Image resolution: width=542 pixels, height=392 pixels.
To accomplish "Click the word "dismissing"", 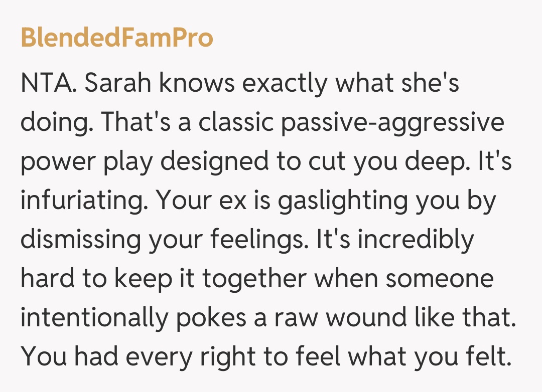I will [x=81, y=240].
